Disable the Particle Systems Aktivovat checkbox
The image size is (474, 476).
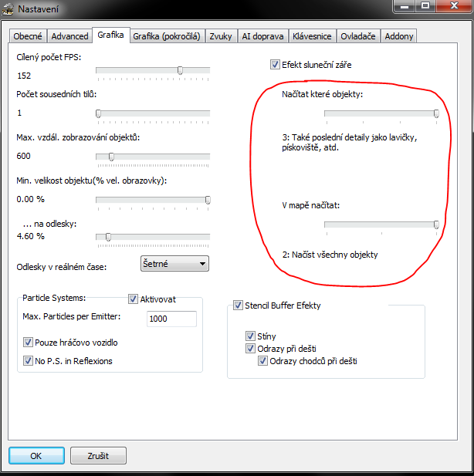click(x=133, y=298)
